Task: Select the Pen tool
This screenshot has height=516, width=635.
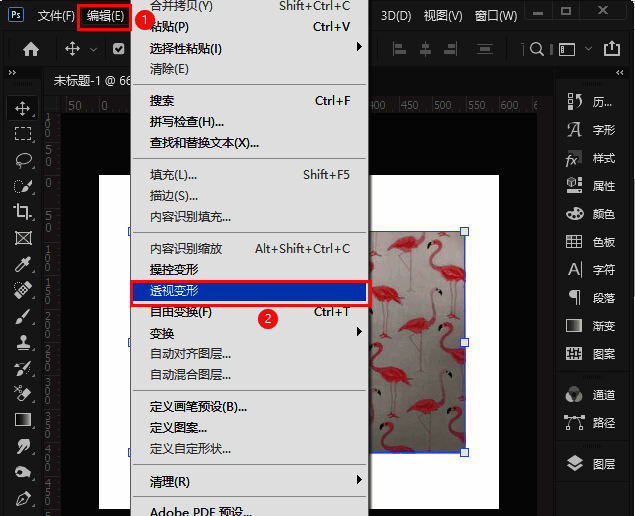Action: point(23,499)
